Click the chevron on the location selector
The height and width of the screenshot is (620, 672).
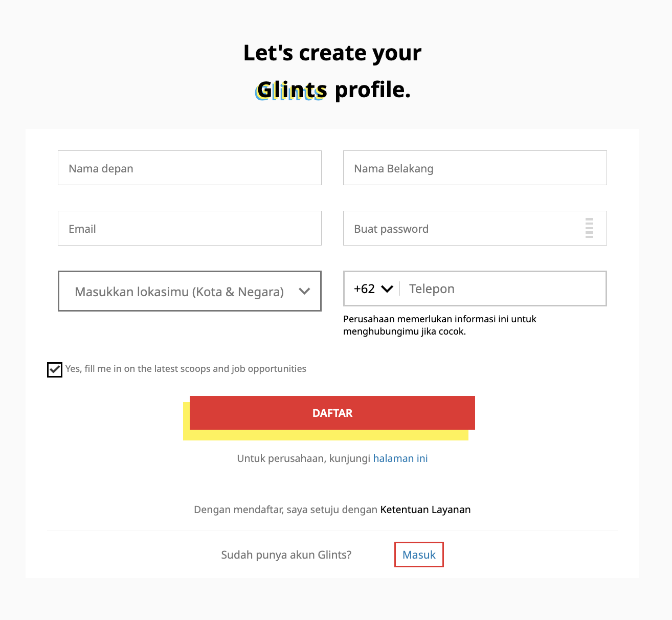pos(305,291)
